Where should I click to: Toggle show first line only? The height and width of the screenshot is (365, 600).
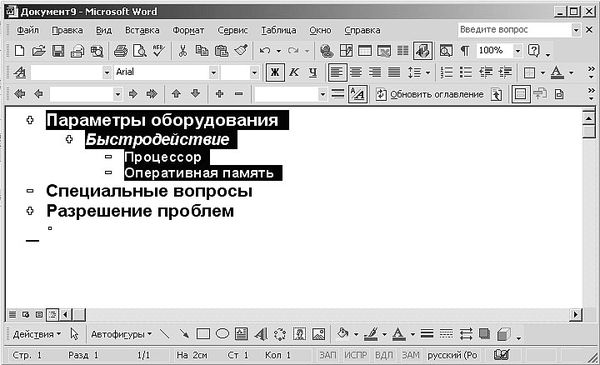coord(338,94)
